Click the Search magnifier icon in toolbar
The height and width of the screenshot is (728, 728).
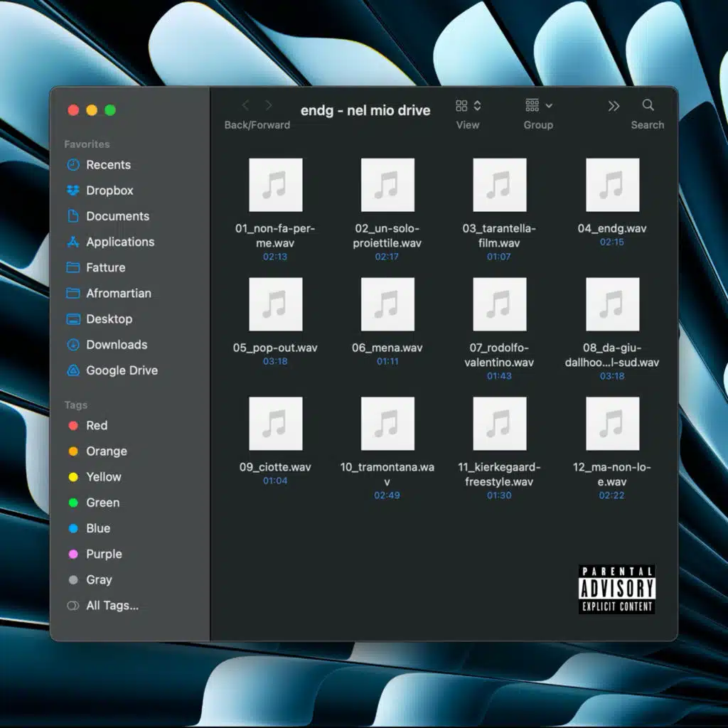(x=648, y=105)
